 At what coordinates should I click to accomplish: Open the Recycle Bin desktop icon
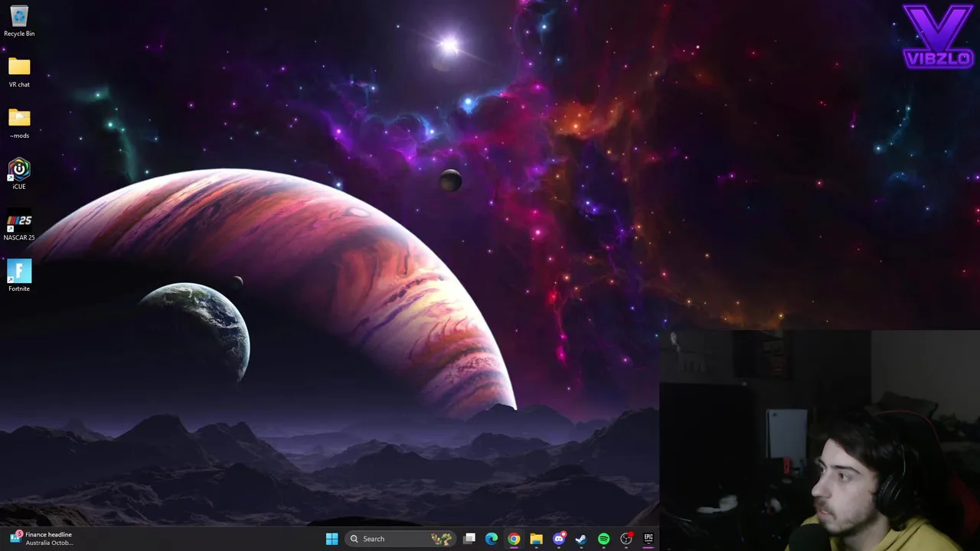click(x=19, y=21)
